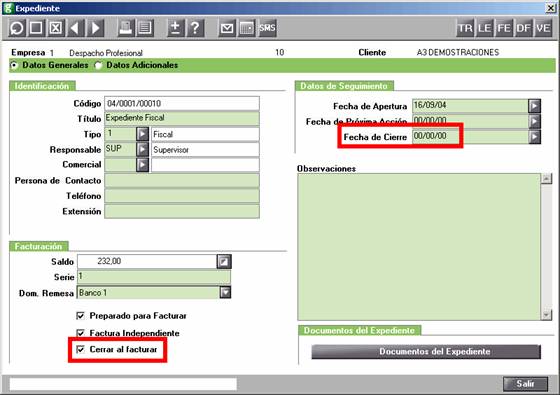Click the A3 DEMOSTRACIONES client name

(458, 52)
